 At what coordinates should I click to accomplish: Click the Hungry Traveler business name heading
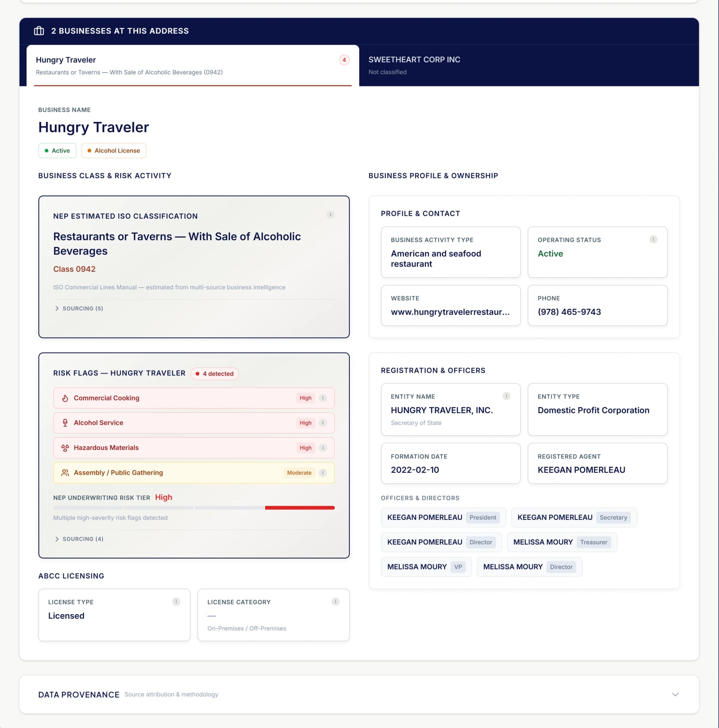pos(94,127)
